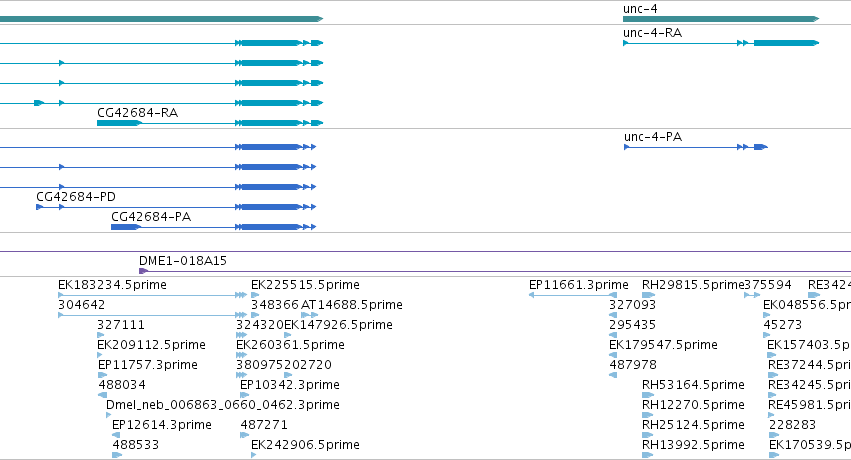Select the EK170539 EST label
This screenshot has height=460, width=851.
[x=810, y=445]
